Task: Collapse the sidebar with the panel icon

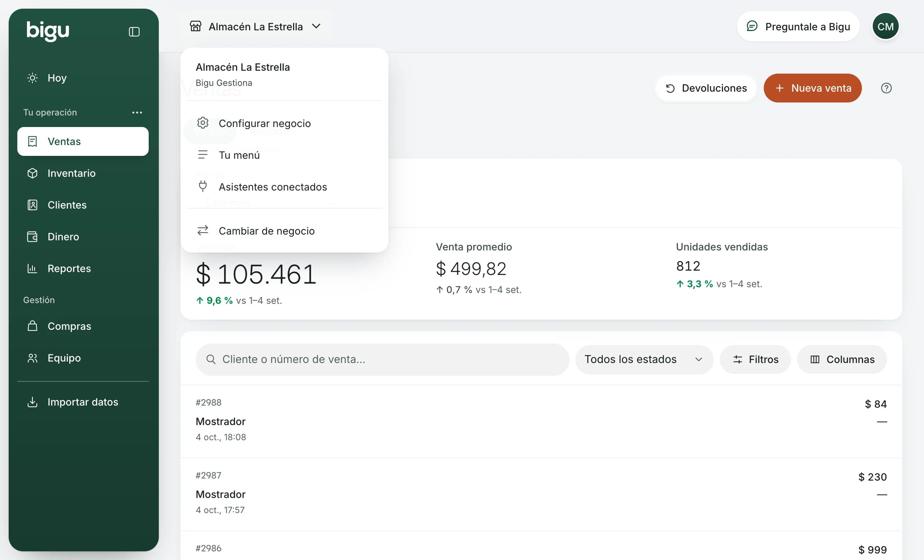Action: click(x=134, y=31)
